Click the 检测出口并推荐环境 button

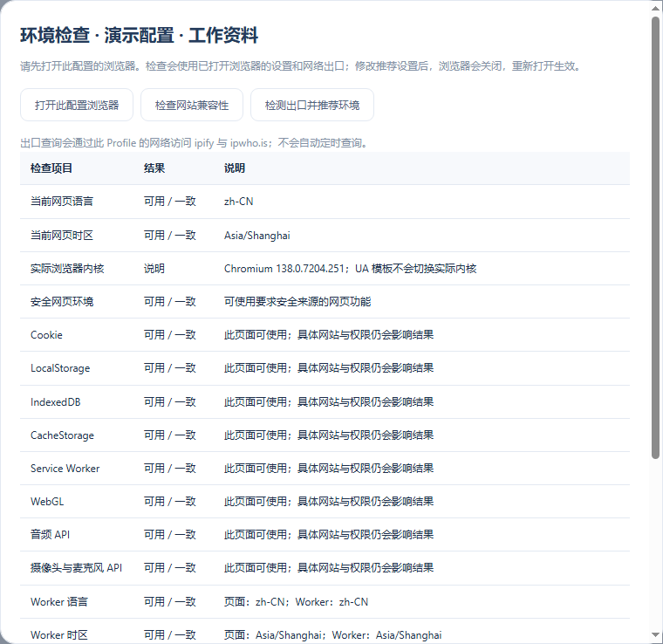[312, 105]
